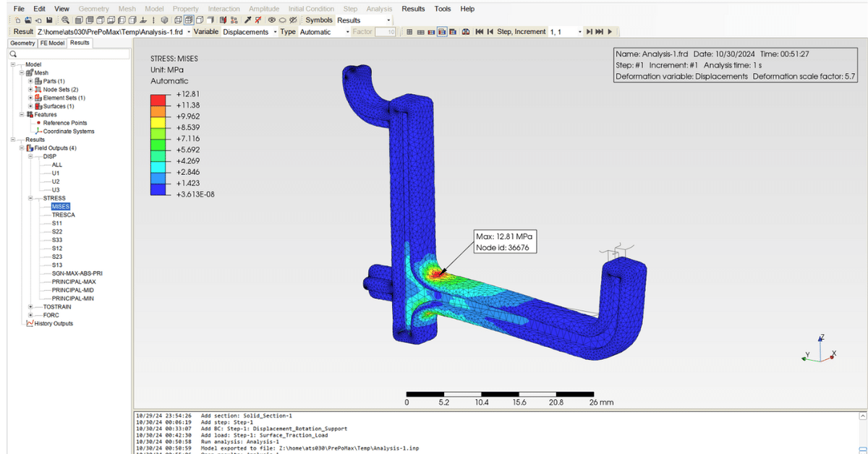Screen dimensions: 868x454
Task: Click the Zoom to fit magnifier icon
Action: point(65,20)
